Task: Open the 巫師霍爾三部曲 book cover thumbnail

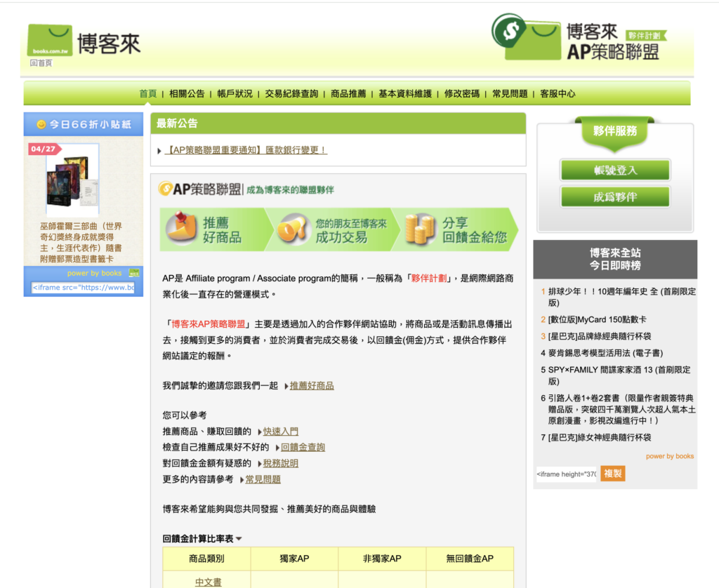Action: coord(72,180)
